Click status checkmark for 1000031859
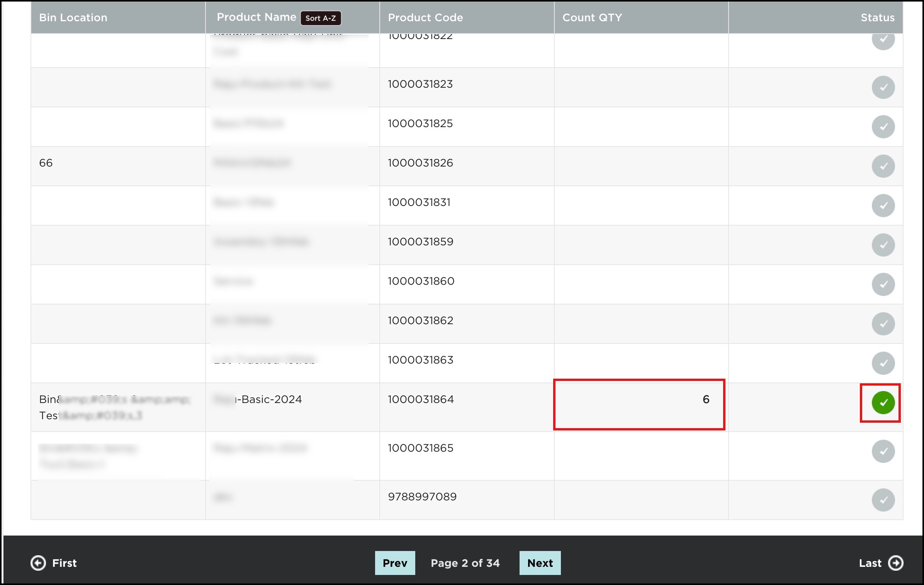Image resolution: width=924 pixels, height=585 pixels. 883,245
